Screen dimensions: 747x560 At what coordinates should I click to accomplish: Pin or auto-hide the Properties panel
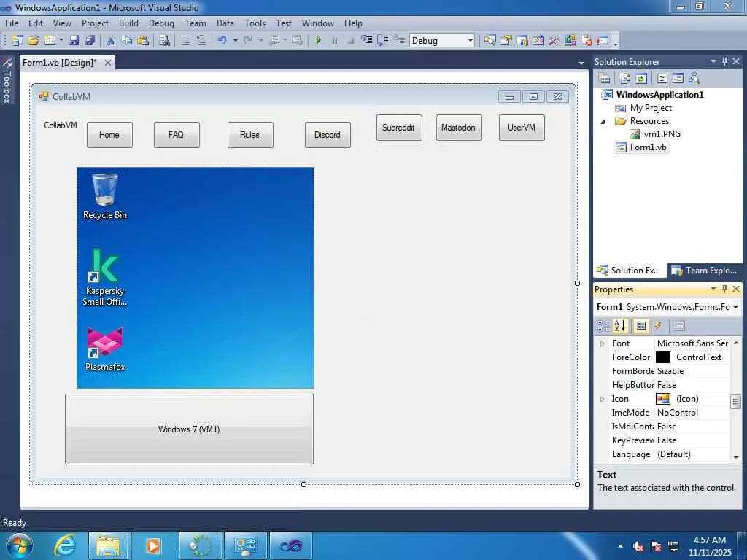pos(724,289)
